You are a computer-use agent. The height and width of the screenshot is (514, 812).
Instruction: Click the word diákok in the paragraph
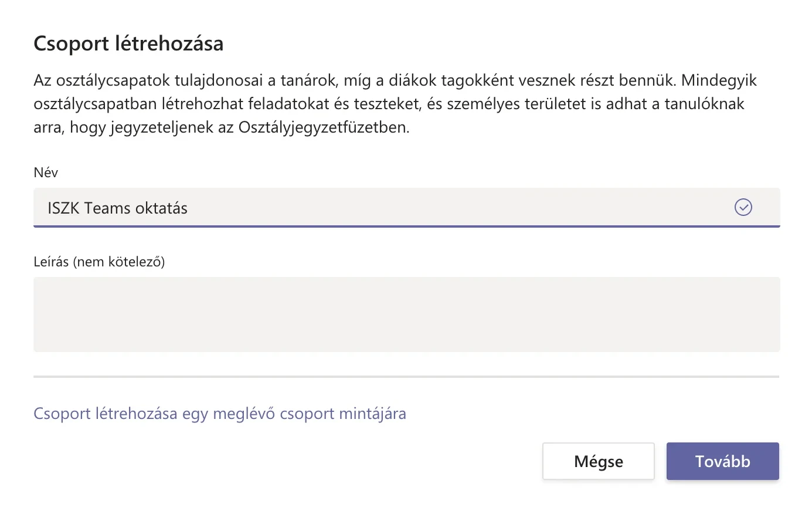(413, 80)
